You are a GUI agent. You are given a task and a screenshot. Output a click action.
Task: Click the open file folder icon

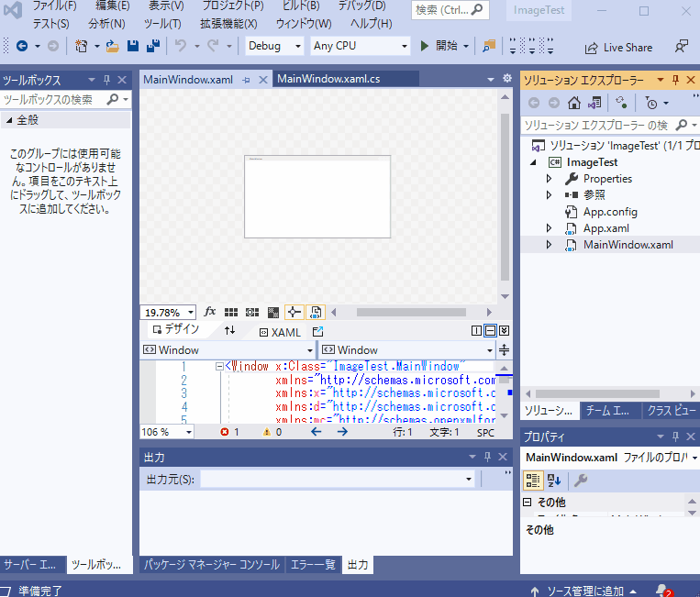point(112,46)
